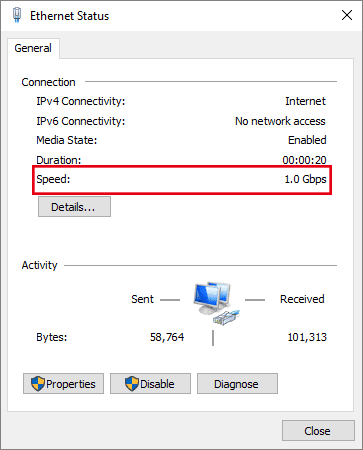
Task: Open adapter Properties
Action: click(63, 384)
